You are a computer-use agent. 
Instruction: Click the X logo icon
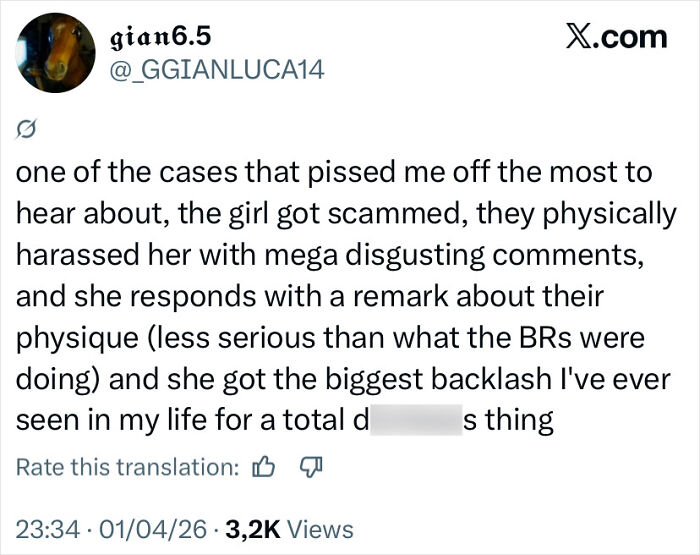578,37
